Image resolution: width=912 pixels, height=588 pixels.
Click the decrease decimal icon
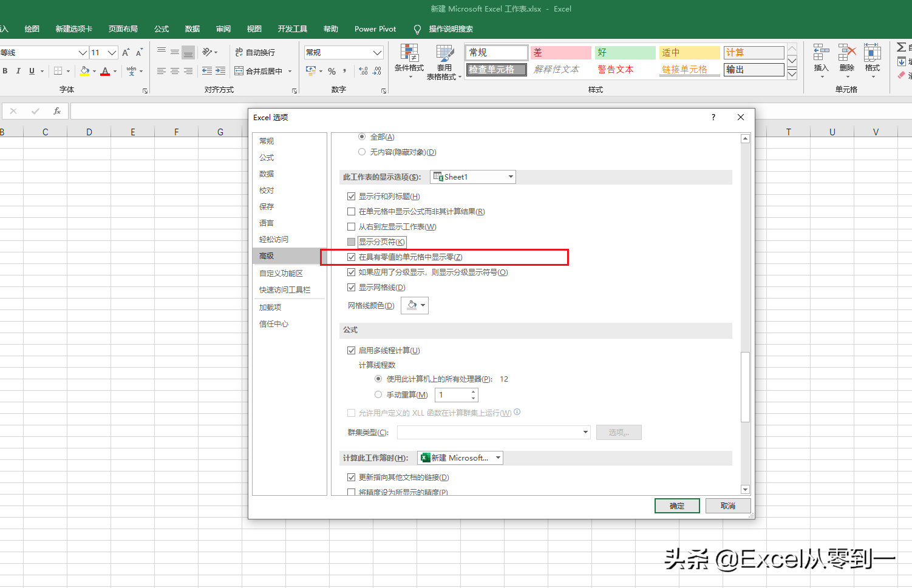point(377,71)
